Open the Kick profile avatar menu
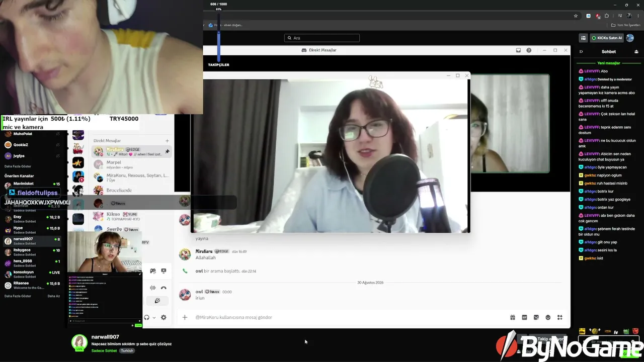The width and height of the screenshot is (644, 362). (630, 38)
